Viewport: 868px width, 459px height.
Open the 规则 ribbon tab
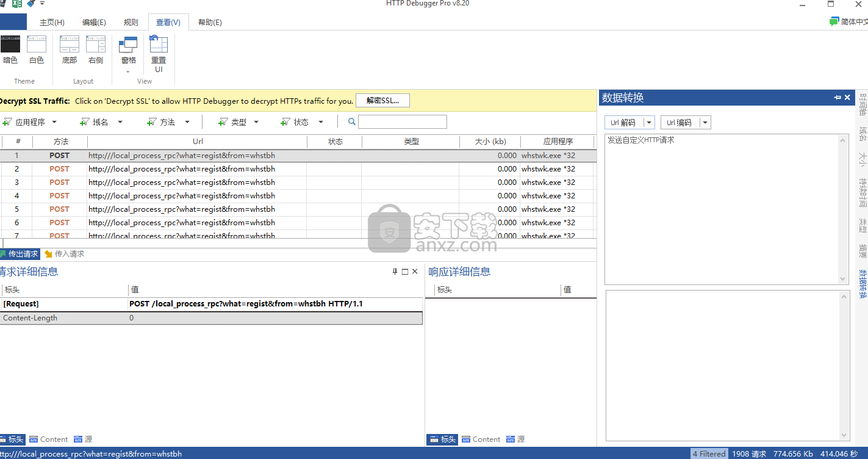point(131,23)
